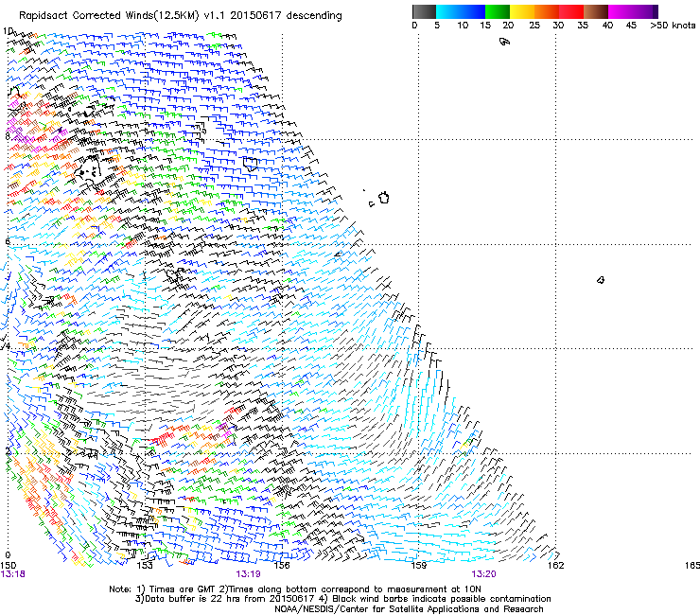Viewport: 700px width, 615px height.
Task: Click the longitude label 150
Action: 8,566
